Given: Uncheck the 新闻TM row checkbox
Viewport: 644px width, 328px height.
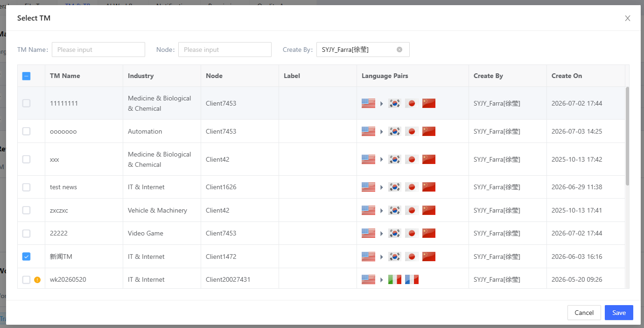Looking at the screenshot, I should (27, 257).
